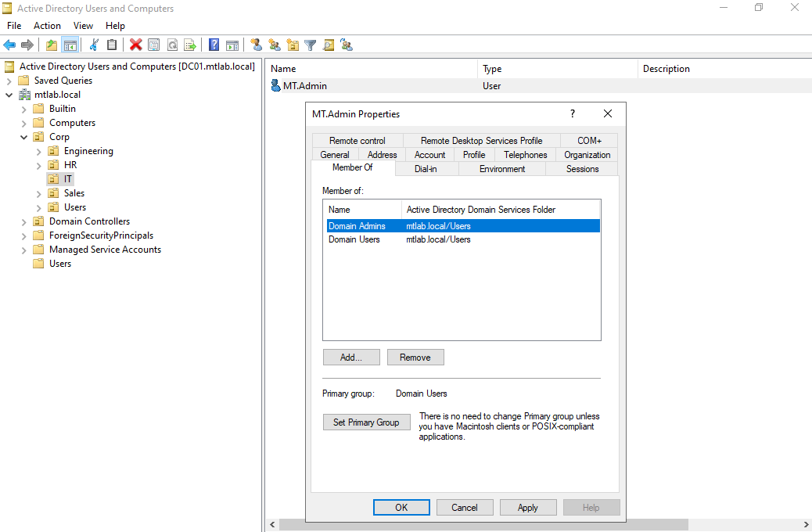812x532 pixels.
Task: Collapse the mtlab.local domain node
Action: pyautogui.click(x=9, y=95)
